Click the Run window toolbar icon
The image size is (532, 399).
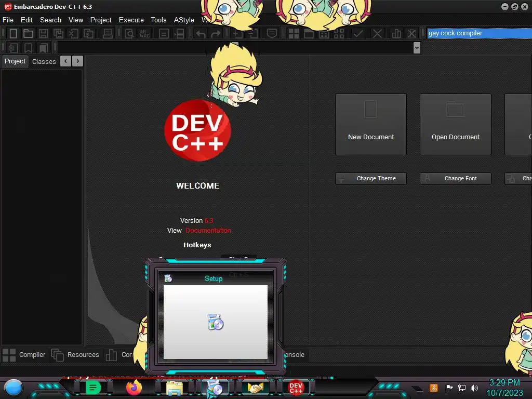pos(309,33)
